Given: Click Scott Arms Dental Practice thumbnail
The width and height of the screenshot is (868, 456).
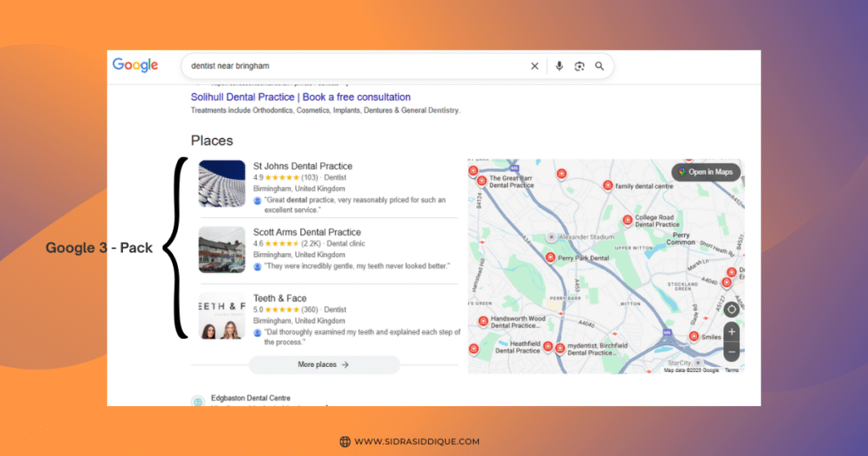Looking at the screenshot, I should point(222,249).
